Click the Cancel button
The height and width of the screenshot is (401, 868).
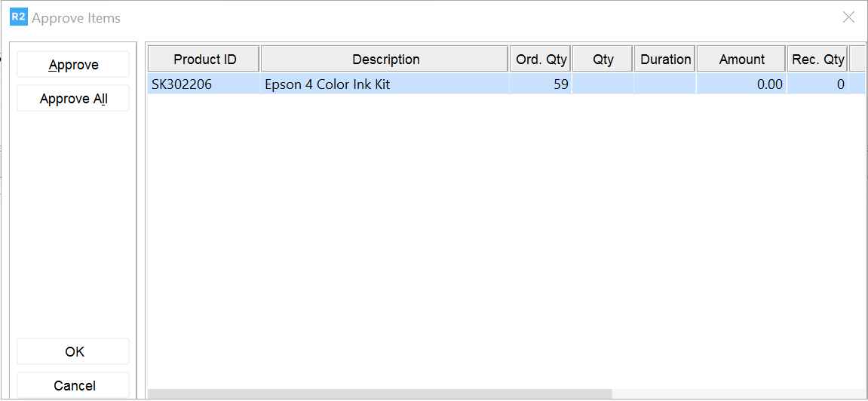[73, 385]
